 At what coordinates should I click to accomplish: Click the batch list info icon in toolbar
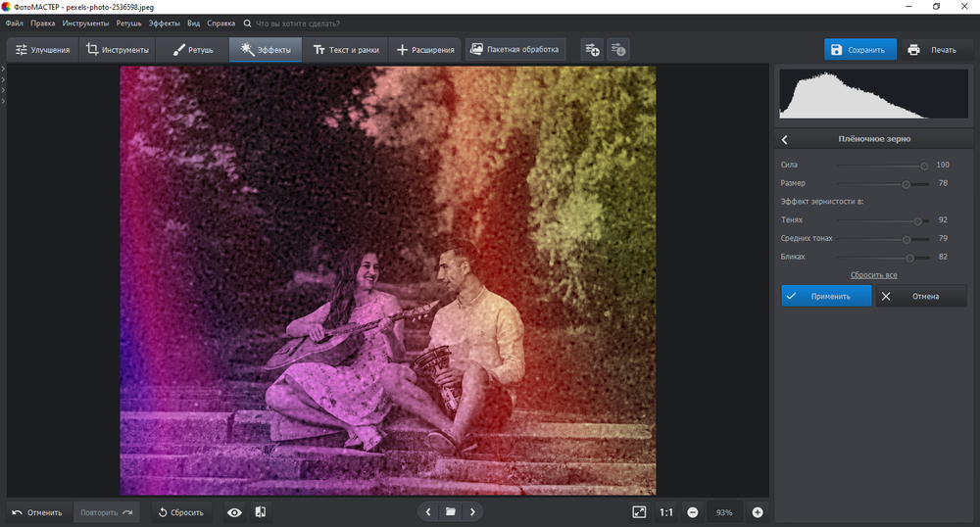617,49
